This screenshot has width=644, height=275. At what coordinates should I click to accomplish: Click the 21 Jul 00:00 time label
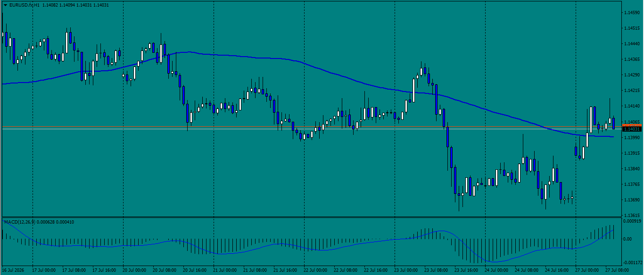click(225, 271)
